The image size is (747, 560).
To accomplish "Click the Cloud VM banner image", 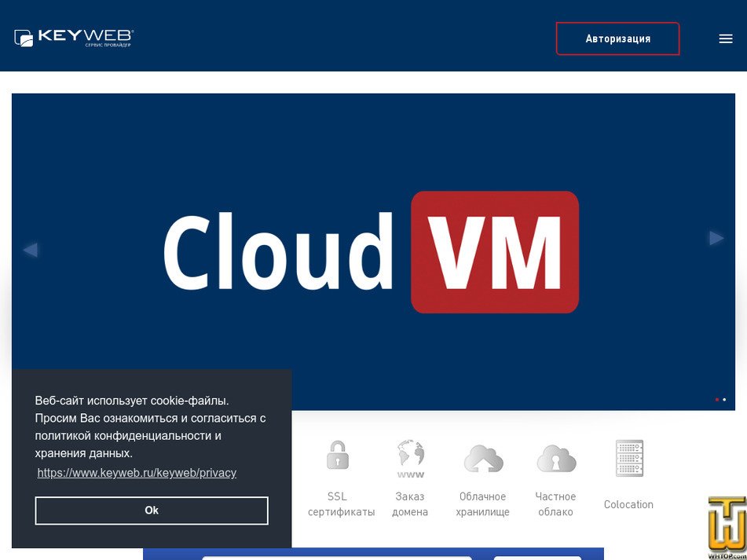I will pos(373,251).
